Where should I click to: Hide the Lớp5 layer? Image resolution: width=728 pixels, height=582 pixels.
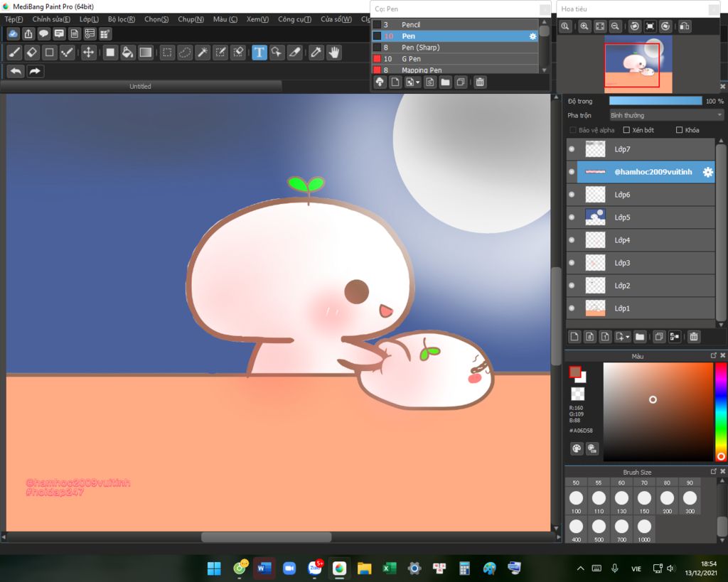tap(572, 217)
